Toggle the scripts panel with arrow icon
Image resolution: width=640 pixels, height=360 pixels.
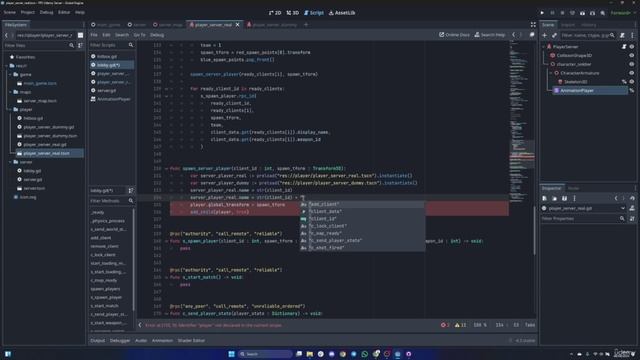[140, 325]
